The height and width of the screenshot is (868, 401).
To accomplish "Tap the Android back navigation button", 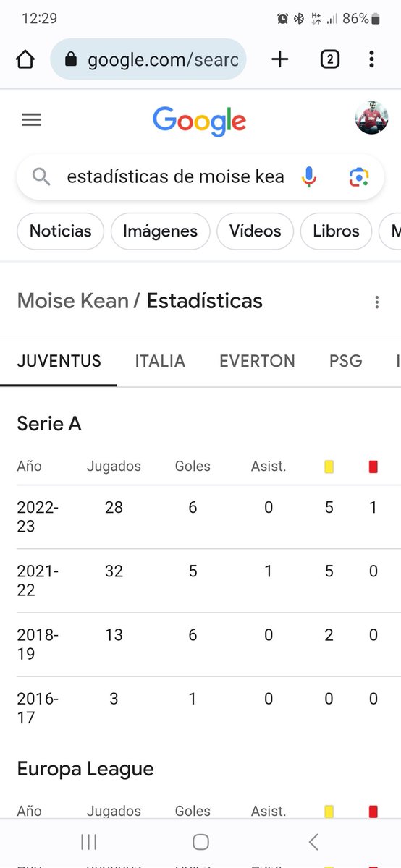I will point(313,841).
